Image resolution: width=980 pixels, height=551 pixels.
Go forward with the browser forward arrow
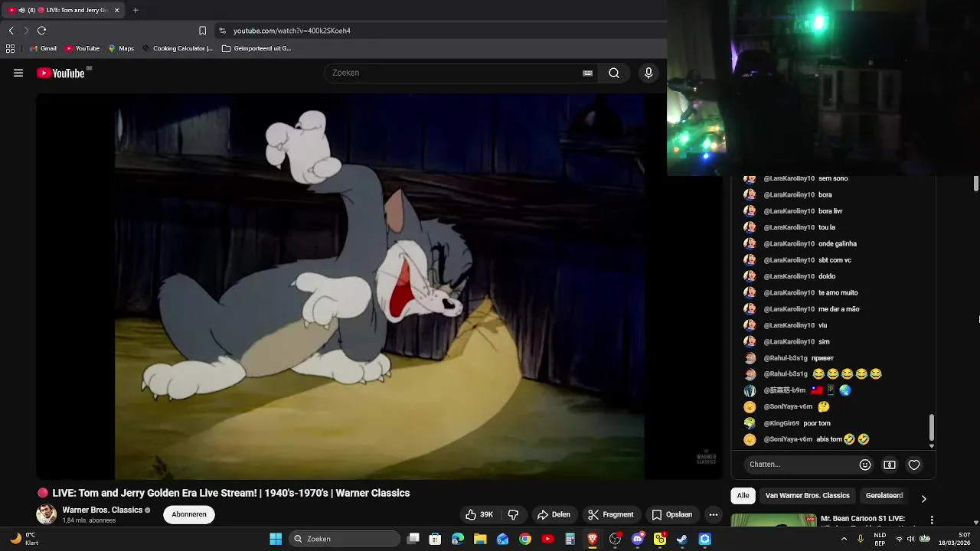26,31
